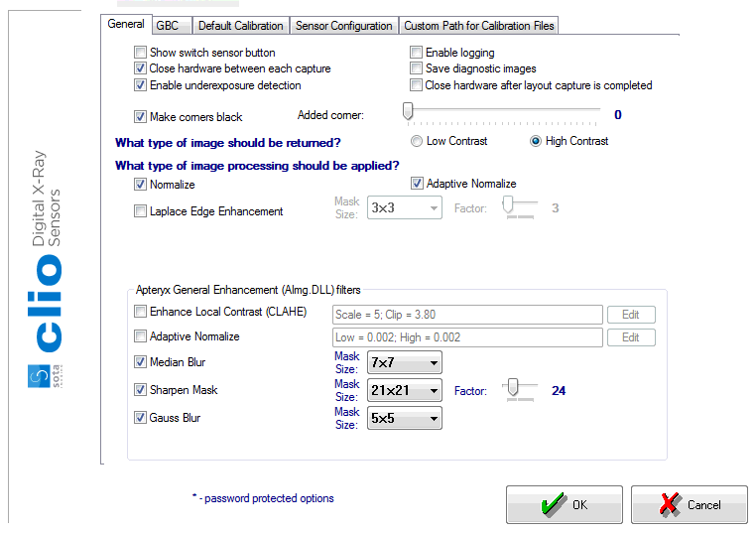Open Custom Path for Calibration Files tab
This screenshot has width=756, height=533.
click(x=479, y=26)
